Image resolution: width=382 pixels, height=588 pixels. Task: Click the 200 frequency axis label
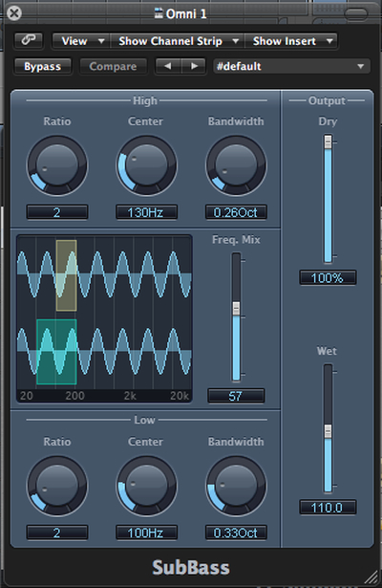tap(74, 396)
